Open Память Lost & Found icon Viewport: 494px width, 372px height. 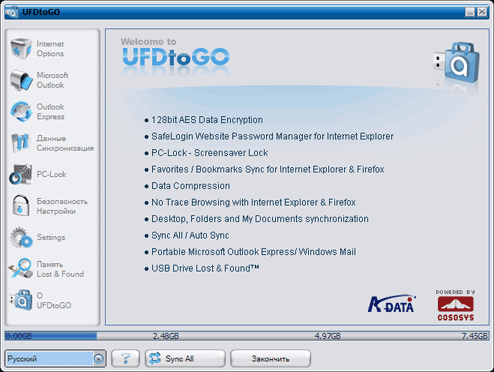tap(20, 269)
